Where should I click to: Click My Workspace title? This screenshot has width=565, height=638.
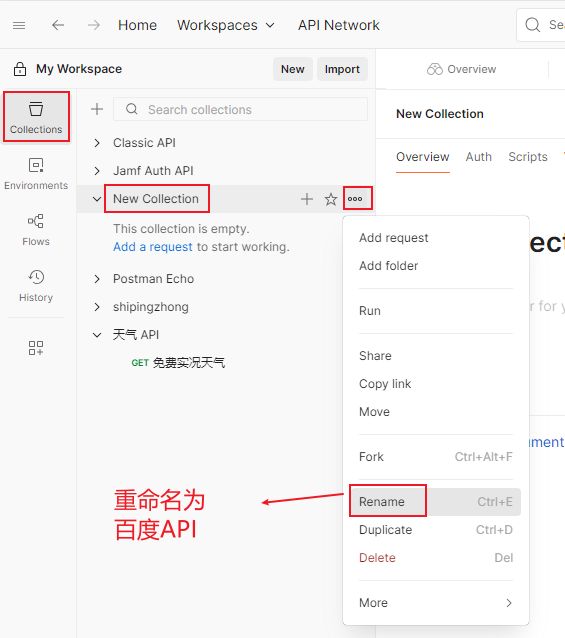tap(79, 69)
